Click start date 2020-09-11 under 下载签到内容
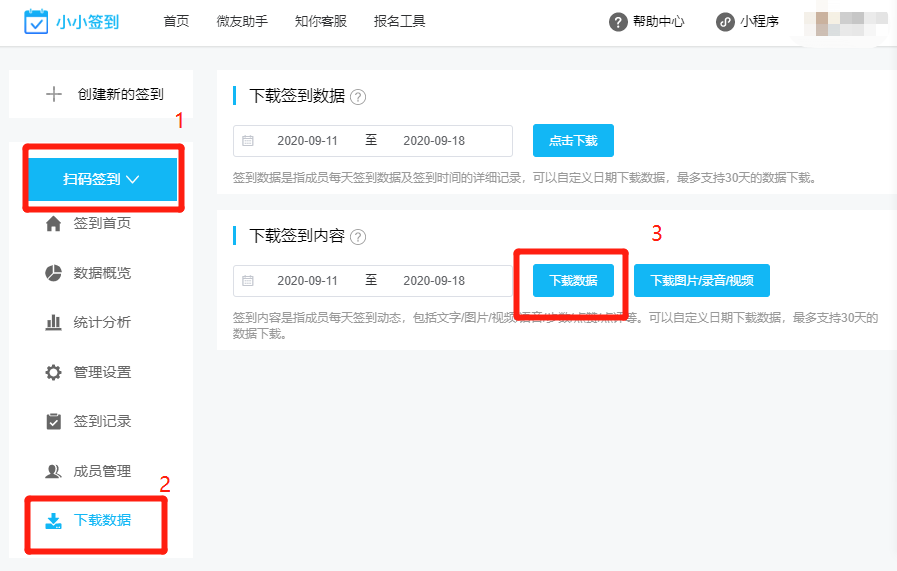The height and width of the screenshot is (571, 897). tap(307, 281)
